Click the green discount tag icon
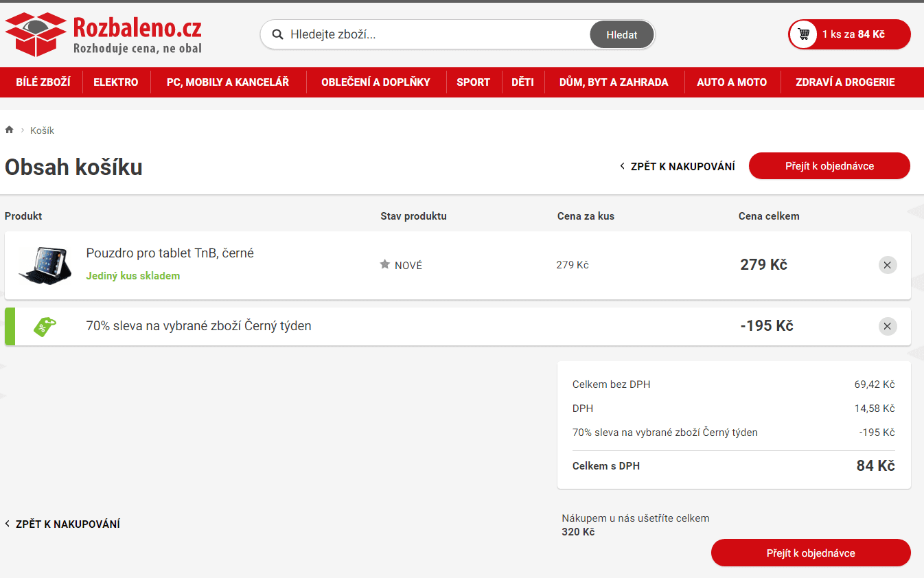The height and width of the screenshot is (578, 924). 43,326
